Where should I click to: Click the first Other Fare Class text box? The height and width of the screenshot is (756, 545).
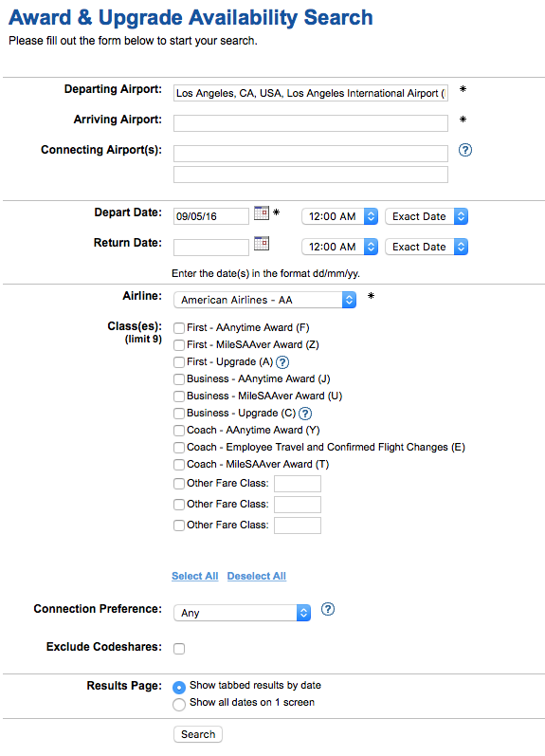pyautogui.click(x=298, y=484)
